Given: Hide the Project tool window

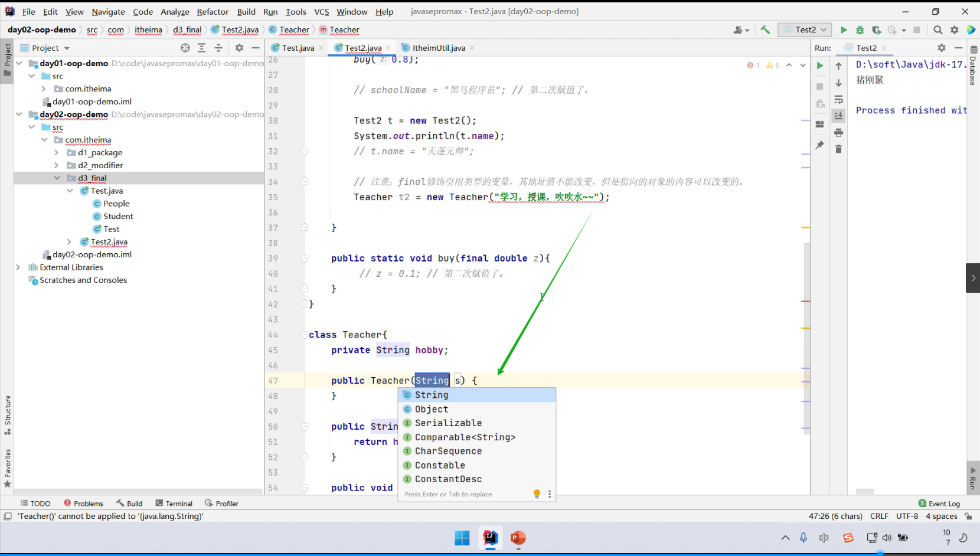Looking at the screenshot, I should 256,48.
